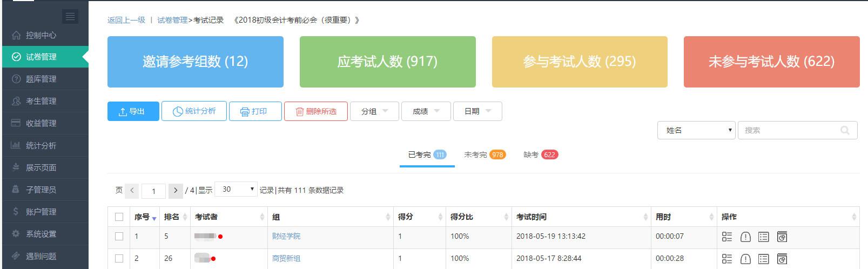This screenshot has width=868, height=269.
Task: Go to the previous page arrow
Action: pyautogui.click(x=132, y=191)
